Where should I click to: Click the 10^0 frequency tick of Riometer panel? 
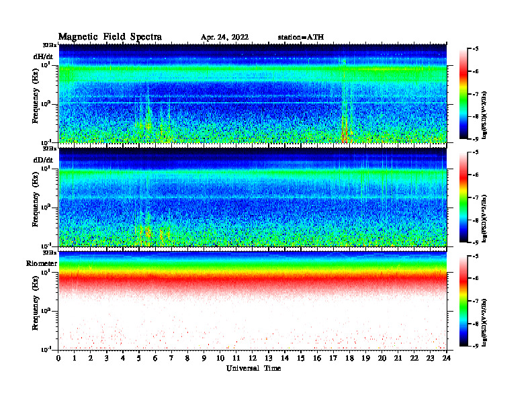(46, 311)
